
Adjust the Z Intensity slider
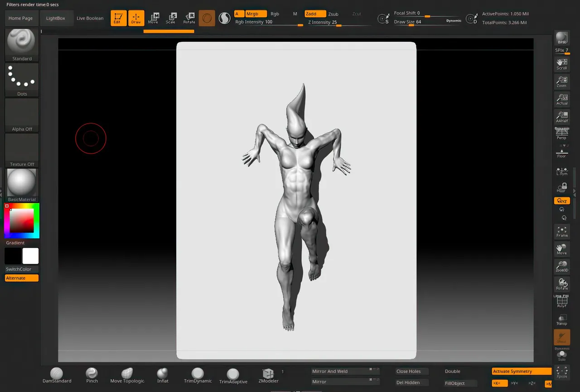click(x=339, y=22)
